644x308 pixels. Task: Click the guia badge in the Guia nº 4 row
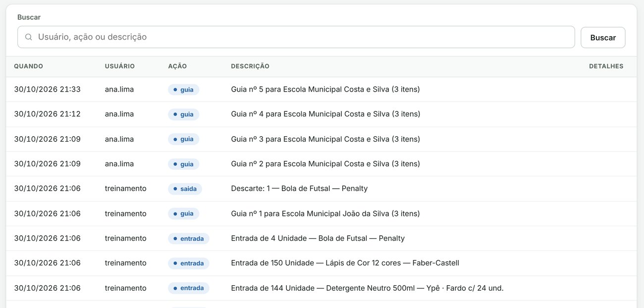tap(184, 114)
